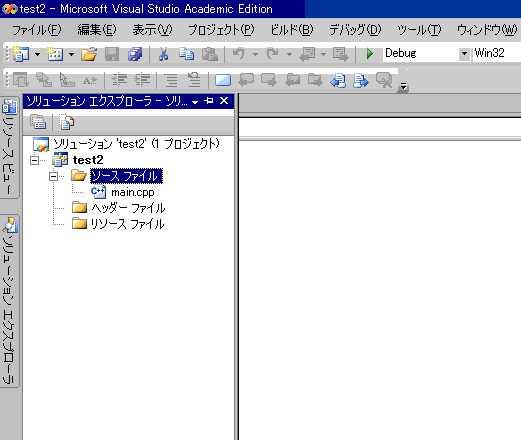Collapse the test2 project node
This screenshot has height=440, width=521.
tap(34, 160)
